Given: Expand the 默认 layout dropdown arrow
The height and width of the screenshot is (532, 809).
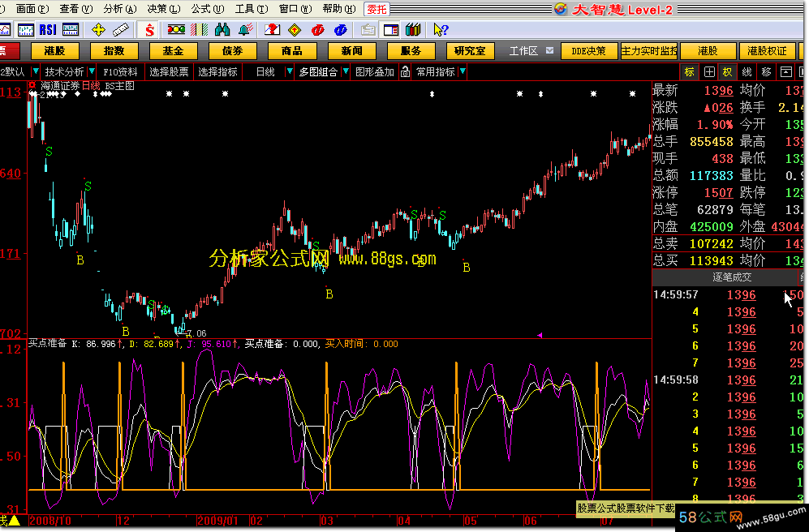Looking at the screenshot, I should (x=36, y=71).
